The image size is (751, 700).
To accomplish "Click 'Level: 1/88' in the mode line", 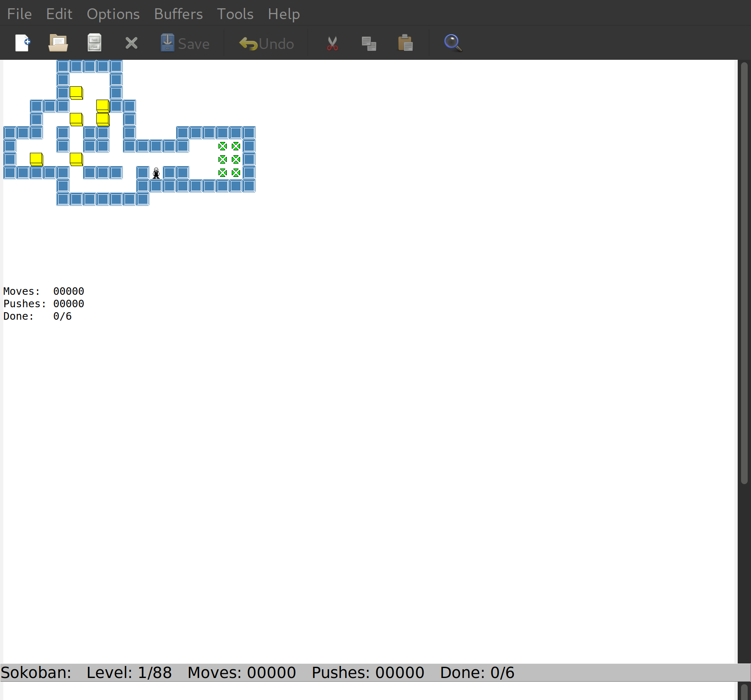I will click(x=129, y=673).
